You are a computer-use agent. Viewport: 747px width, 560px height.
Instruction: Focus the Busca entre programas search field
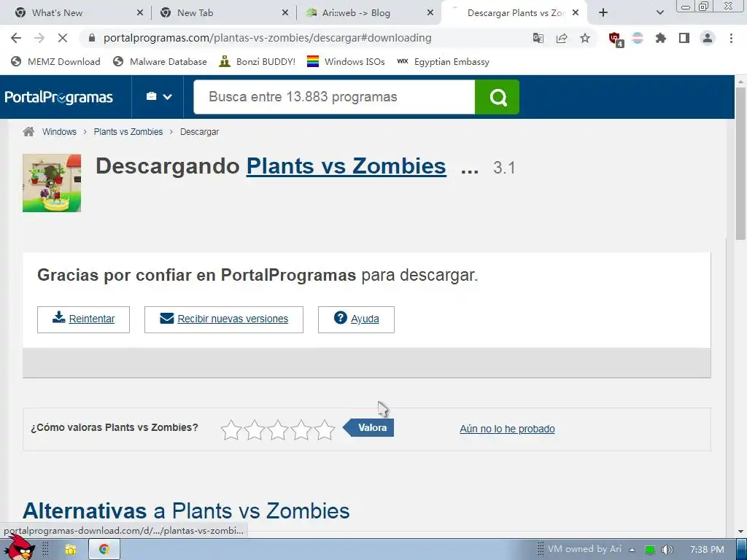[x=334, y=97]
